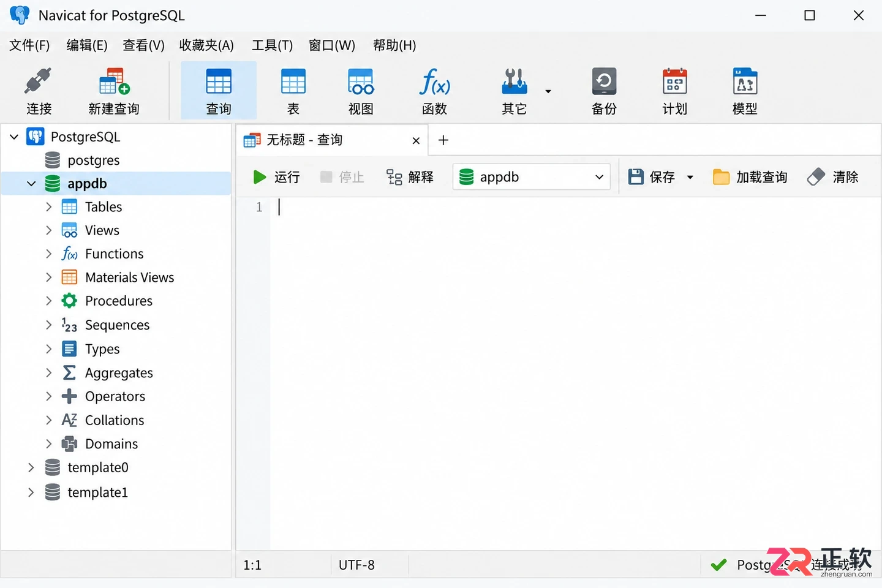This screenshot has width=882, height=588.
Task: Expand the Functions node
Action: click(48, 254)
